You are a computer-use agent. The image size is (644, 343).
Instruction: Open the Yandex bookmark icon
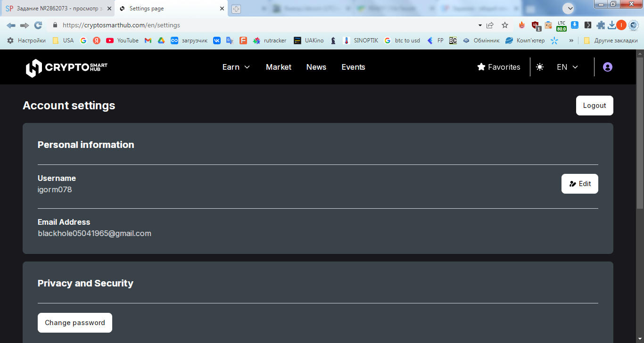[x=97, y=41]
